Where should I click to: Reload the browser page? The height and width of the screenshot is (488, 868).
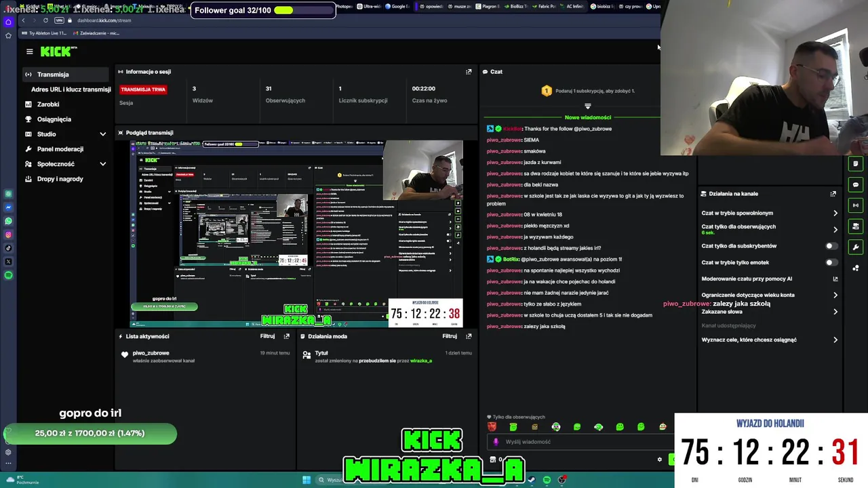pyautogui.click(x=45, y=20)
